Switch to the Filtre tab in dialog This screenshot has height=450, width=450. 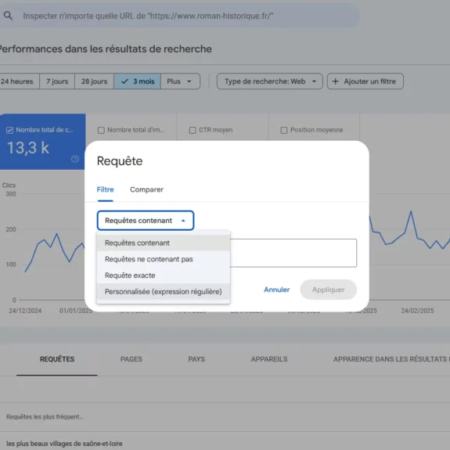[x=105, y=190]
